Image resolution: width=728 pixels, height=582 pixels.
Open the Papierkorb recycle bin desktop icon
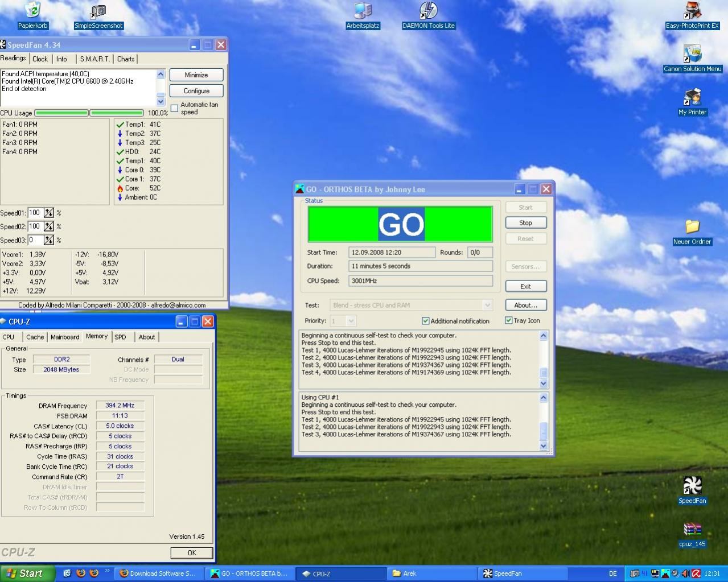click(x=33, y=16)
